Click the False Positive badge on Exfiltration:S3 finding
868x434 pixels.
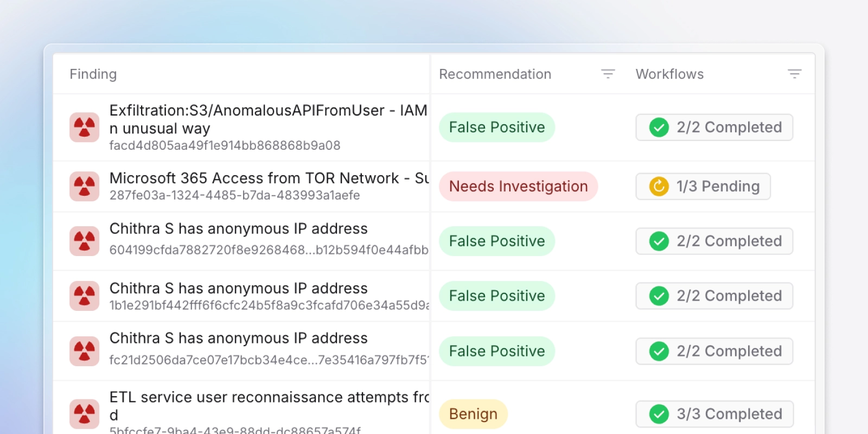(x=496, y=127)
